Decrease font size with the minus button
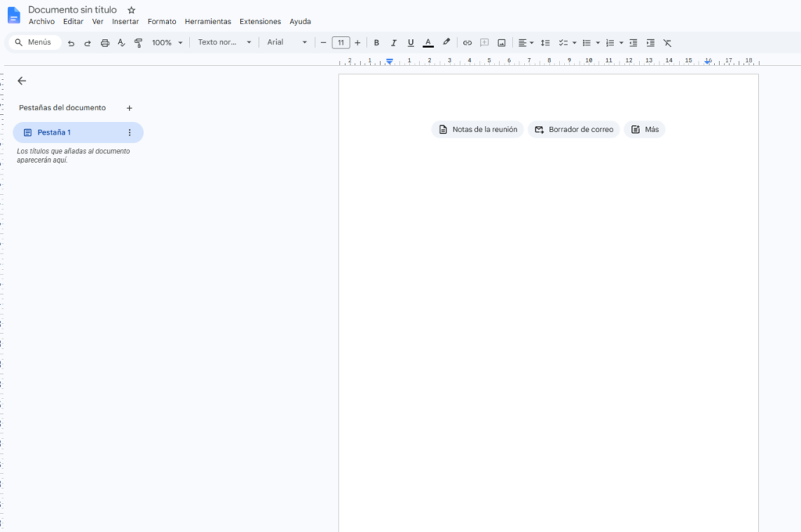Viewport: 801px width, 532px height. point(323,43)
